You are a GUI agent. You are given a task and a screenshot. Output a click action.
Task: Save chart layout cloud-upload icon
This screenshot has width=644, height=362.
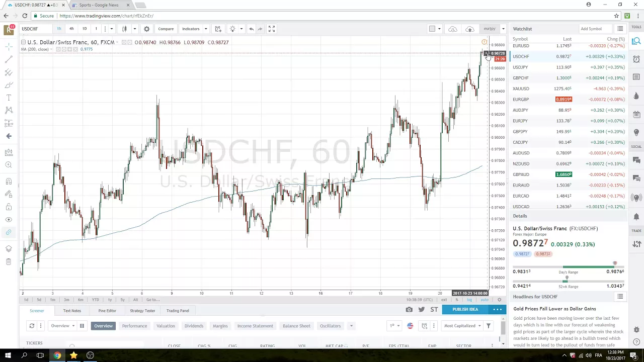tap(469, 29)
